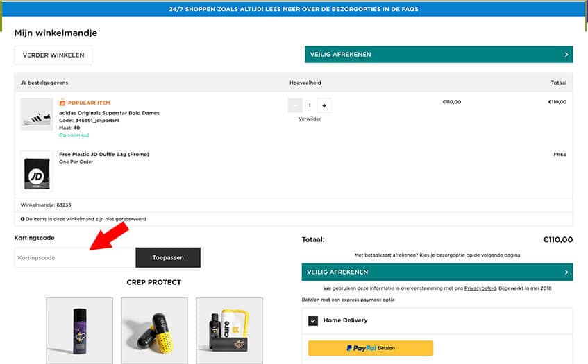Increase quantity with the plus button
Image resolution: width=588 pixels, height=364 pixels.
324,105
